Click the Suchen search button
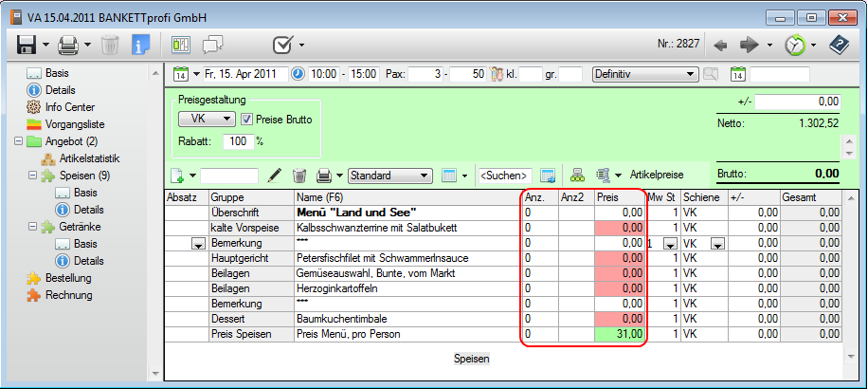This screenshot has height=389, width=868. [504, 176]
